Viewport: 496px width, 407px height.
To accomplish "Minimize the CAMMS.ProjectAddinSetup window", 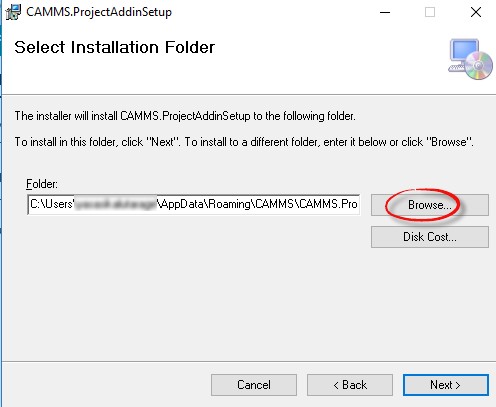I will 385,12.
